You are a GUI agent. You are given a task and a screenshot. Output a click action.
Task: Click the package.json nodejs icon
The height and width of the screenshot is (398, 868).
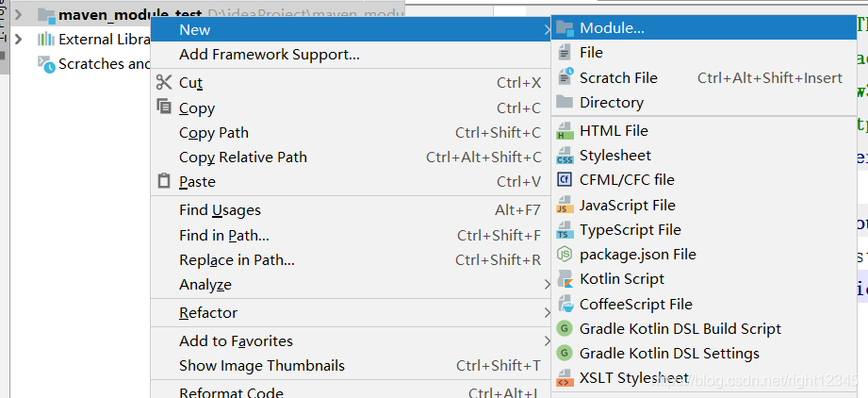[x=565, y=255]
